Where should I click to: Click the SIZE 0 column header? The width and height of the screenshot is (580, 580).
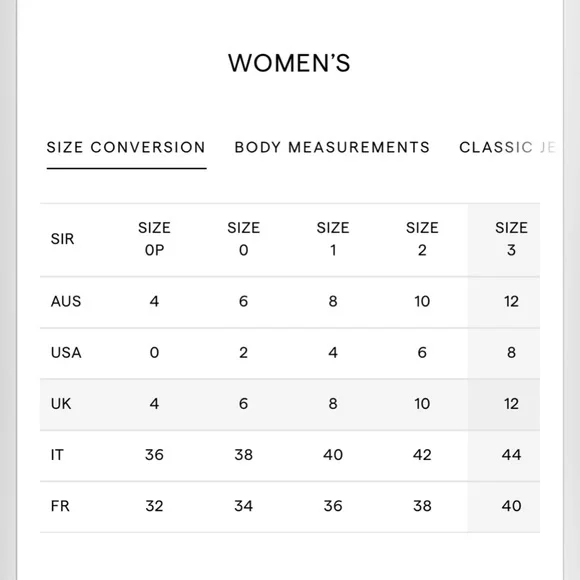(x=243, y=239)
